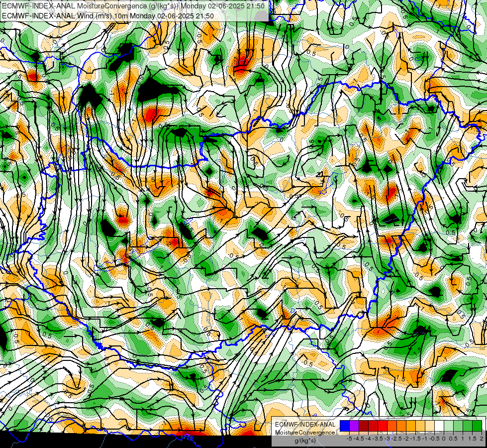
Task: Click the darkest green swatch before tick 2
Action: [x=477, y=426]
